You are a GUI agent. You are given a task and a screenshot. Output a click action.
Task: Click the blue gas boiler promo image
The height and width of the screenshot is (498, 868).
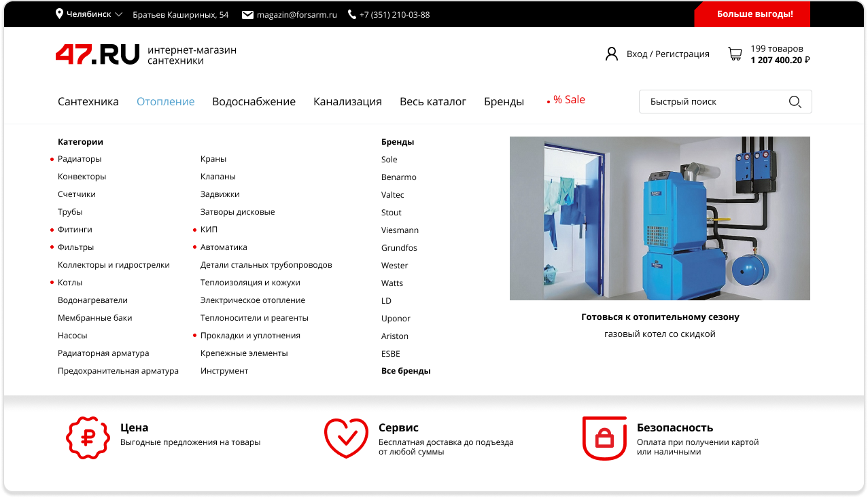click(x=659, y=218)
